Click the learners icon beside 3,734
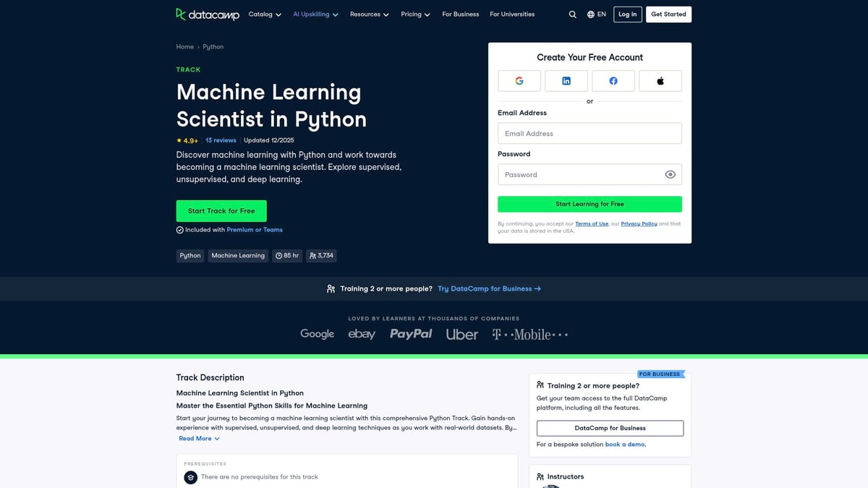868x488 pixels. point(312,255)
